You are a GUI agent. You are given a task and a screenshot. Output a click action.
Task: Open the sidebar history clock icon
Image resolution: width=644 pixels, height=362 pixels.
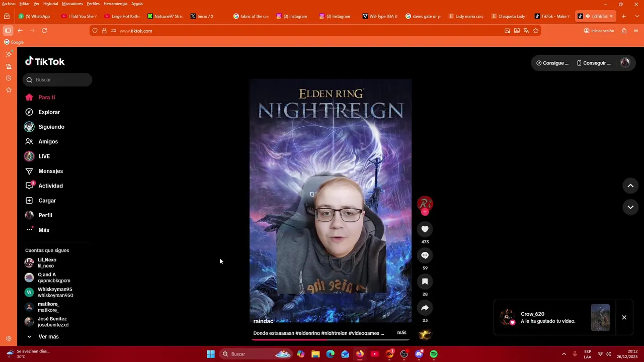click(9, 78)
